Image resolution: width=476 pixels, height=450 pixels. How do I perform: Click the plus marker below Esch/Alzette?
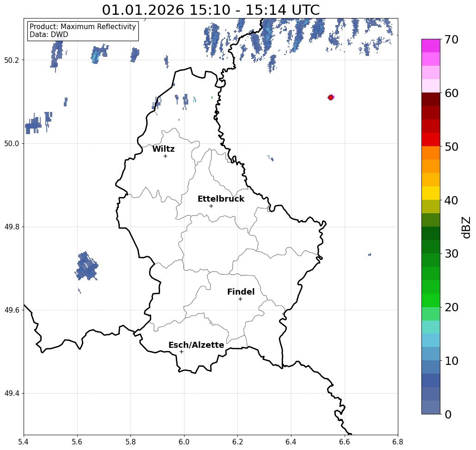tap(181, 351)
